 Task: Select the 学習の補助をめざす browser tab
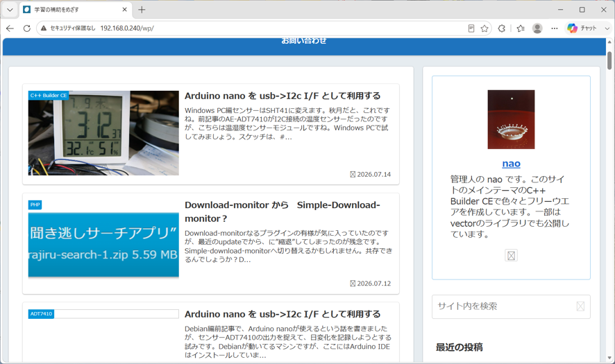click(x=76, y=10)
